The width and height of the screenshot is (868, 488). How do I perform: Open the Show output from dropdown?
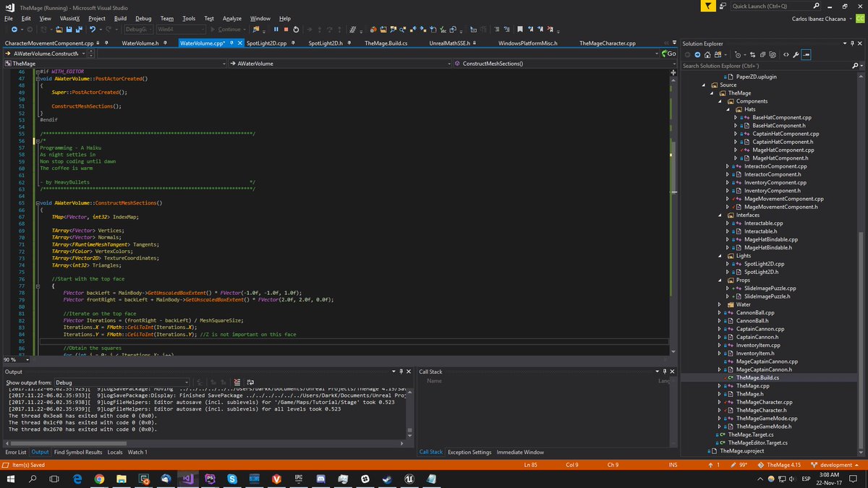(121, 382)
